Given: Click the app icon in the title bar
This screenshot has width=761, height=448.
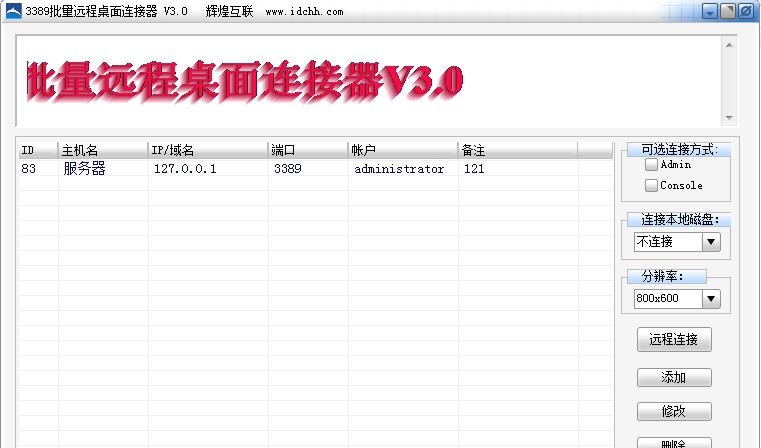Looking at the screenshot, I should click(14, 11).
